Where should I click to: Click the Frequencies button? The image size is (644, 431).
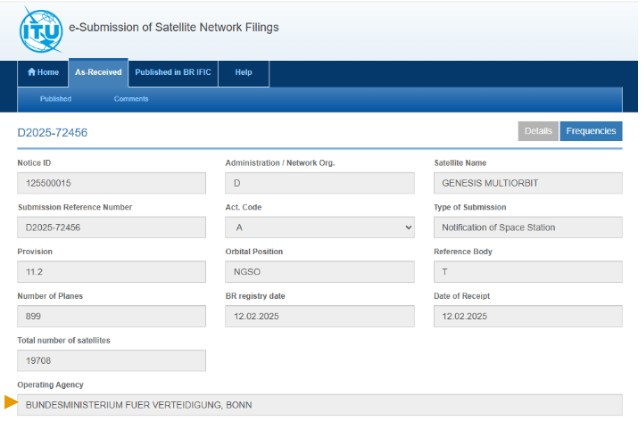[x=590, y=131]
